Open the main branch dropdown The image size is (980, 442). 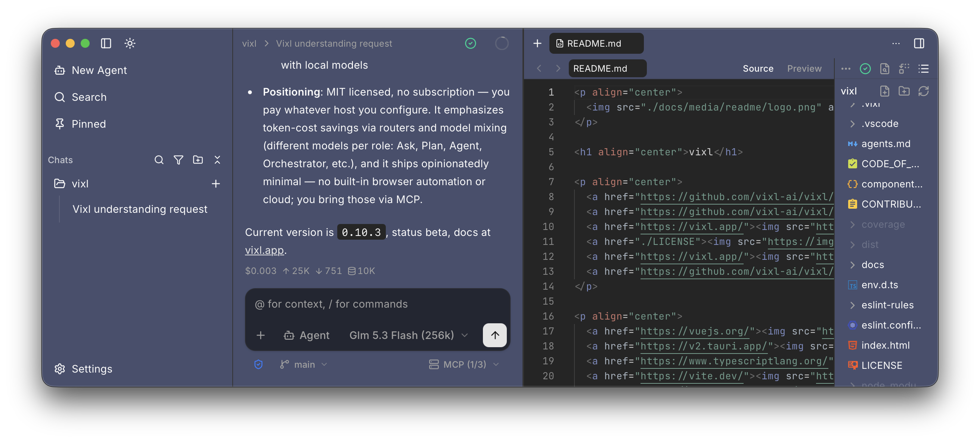pos(304,365)
